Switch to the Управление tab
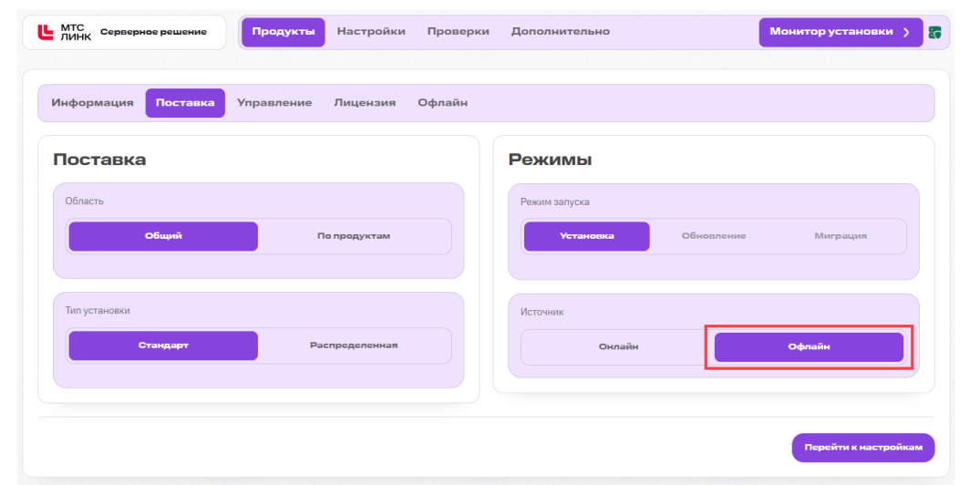Image resolution: width=980 pixels, height=485 pixels. pos(274,103)
